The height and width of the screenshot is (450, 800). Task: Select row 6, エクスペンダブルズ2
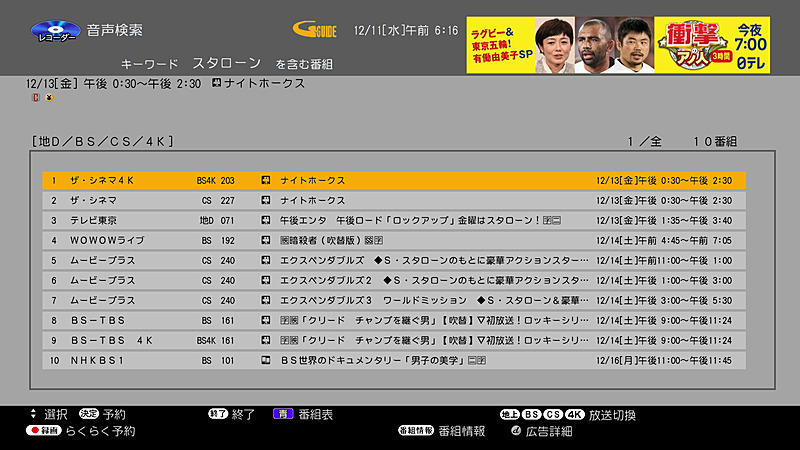tap(394, 280)
